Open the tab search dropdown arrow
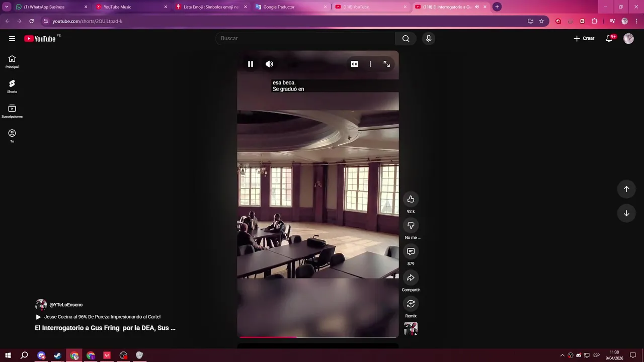The image size is (644, 362). [x=7, y=7]
